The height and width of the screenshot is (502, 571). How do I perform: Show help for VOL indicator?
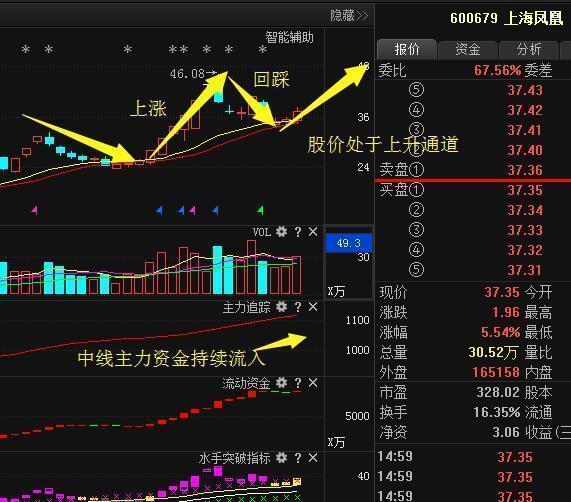(x=298, y=232)
